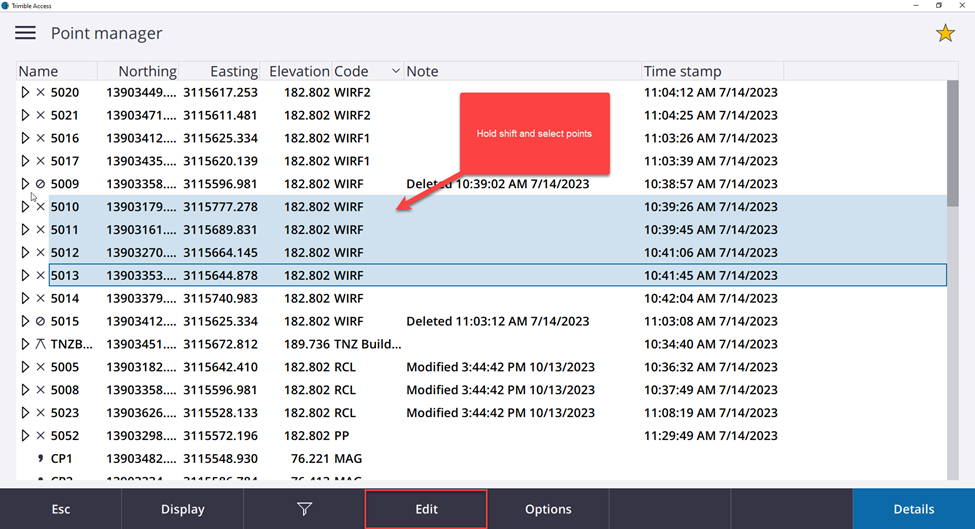This screenshot has height=529, width=975.
Task: Click the TNZB control point icon
Action: (40, 344)
